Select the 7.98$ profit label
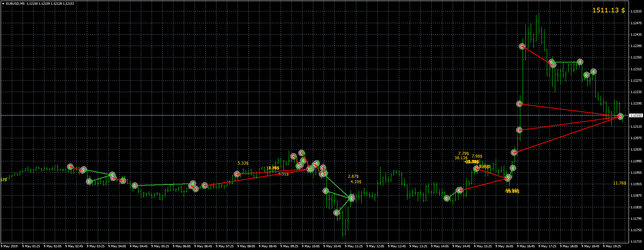 tap(477, 156)
